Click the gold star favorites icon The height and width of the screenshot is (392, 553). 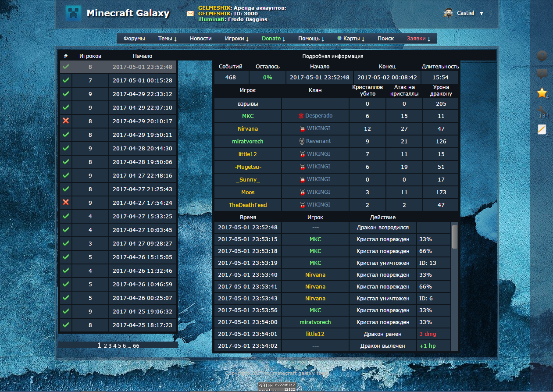pyautogui.click(x=542, y=93)
